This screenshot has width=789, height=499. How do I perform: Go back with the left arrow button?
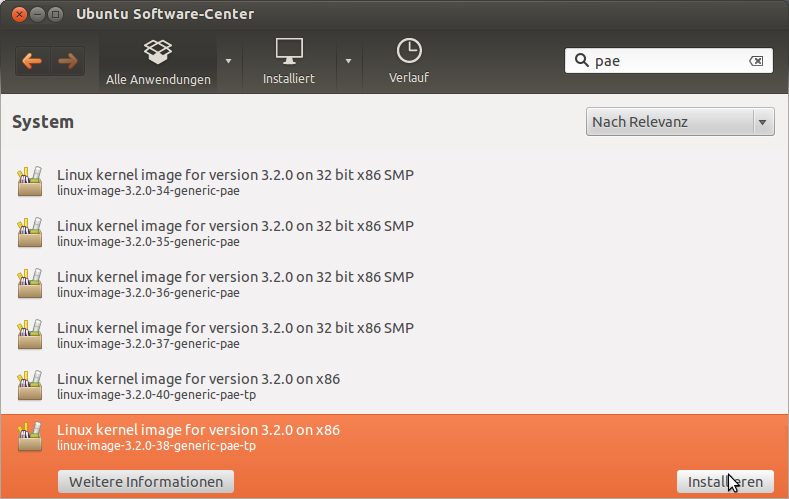click(32, 61)
